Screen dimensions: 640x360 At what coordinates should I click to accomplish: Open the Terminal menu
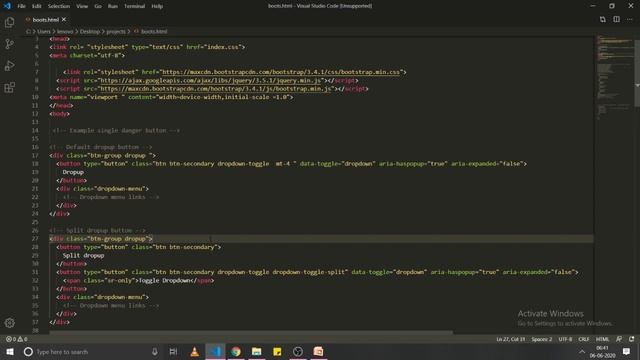click(134, 6)
